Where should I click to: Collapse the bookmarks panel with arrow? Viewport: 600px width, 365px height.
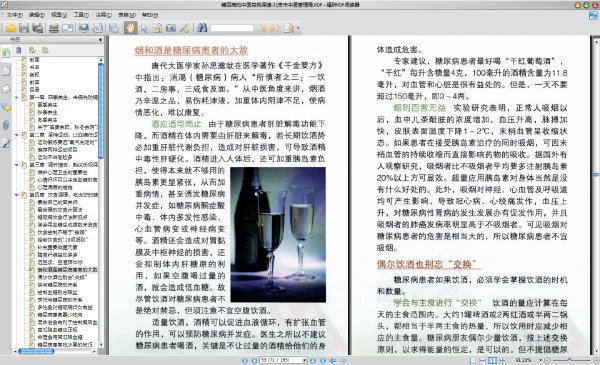(x=100, y=39)
